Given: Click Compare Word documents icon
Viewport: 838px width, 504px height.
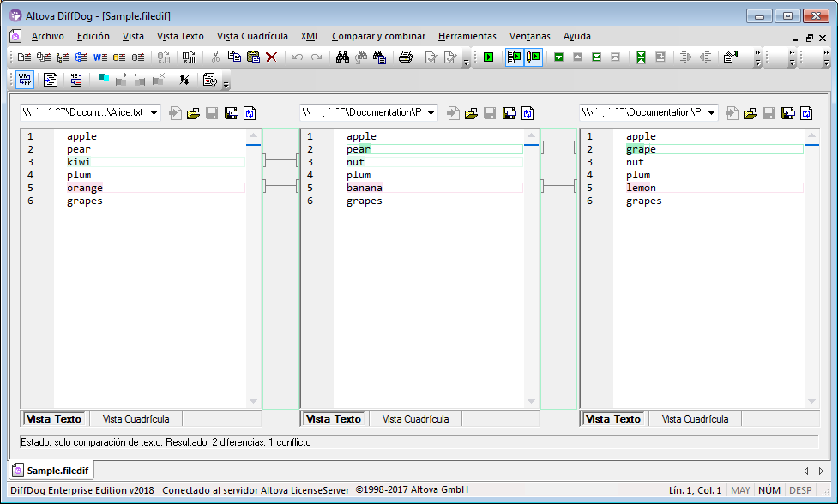Looking at the screenshot, I should click(x=99, y=57).
